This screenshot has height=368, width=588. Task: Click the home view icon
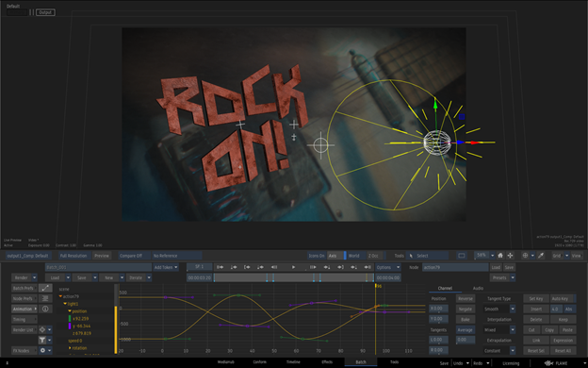[500, 256]
